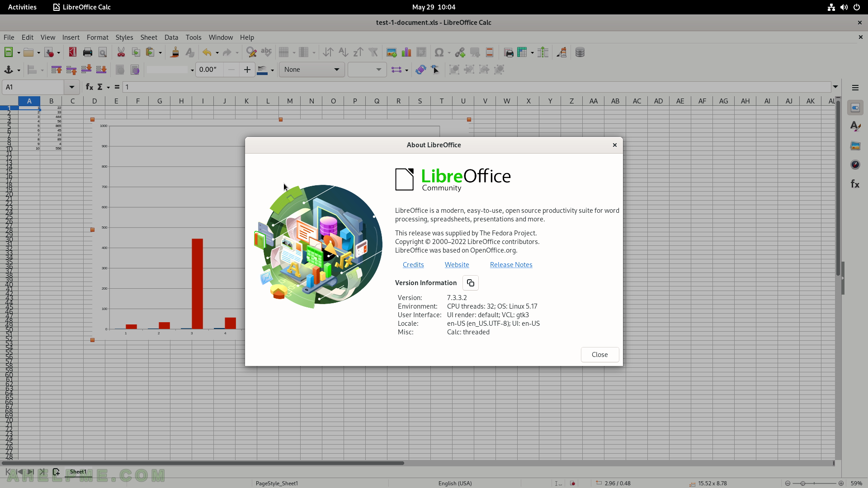Image resolution: width=868 pixels, height=488 pixels.
Task: Open Sidebar Styles panel icon
Action: tap(855, 127)
